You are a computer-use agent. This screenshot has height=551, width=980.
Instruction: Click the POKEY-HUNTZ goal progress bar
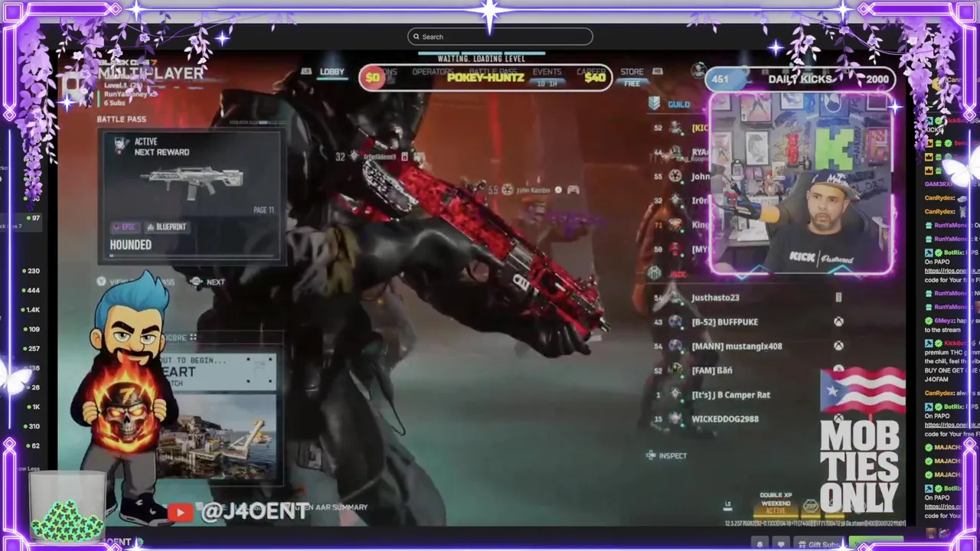(x=485, y=77)
